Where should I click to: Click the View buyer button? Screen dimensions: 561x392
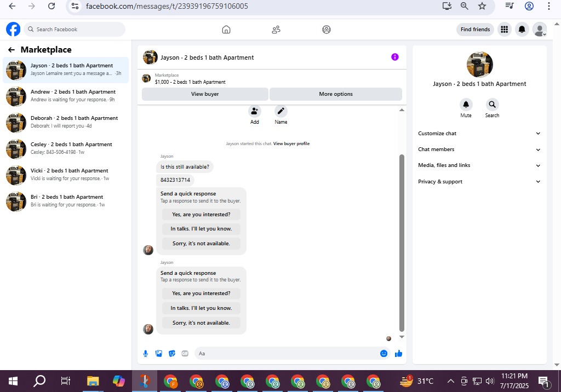coord(205,94)
